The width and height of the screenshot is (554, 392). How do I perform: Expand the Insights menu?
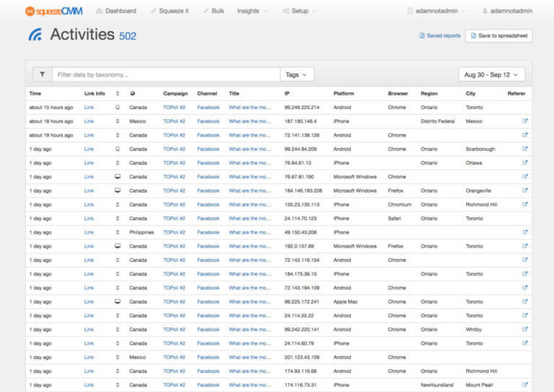tap(252, 11)
